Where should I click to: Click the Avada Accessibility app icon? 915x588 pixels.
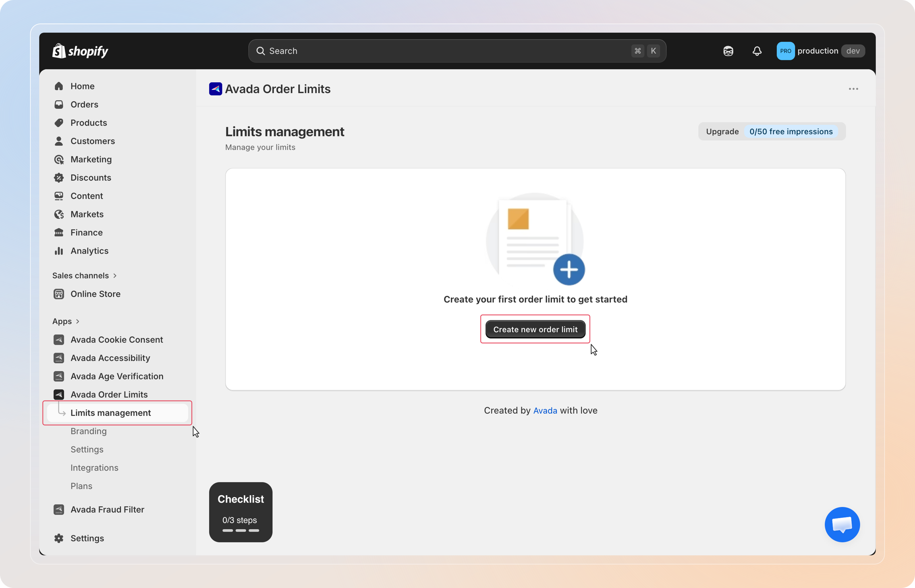click(x=59, y=358)
